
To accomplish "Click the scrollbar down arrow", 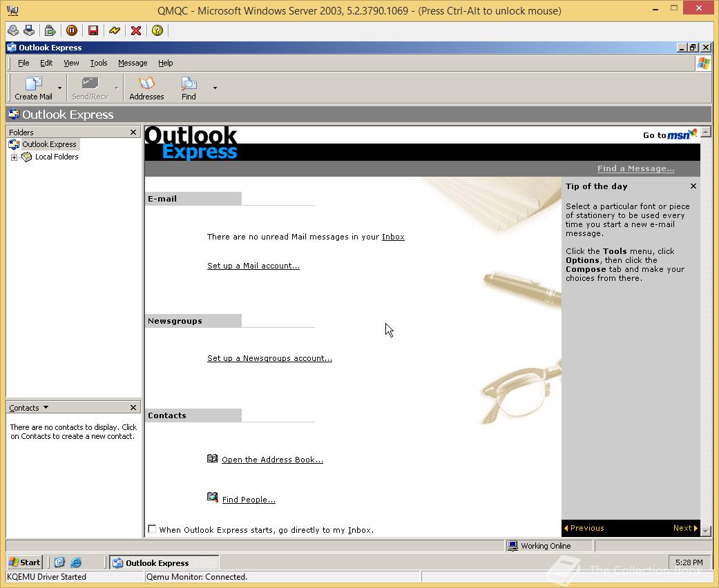I will (706, 531).
